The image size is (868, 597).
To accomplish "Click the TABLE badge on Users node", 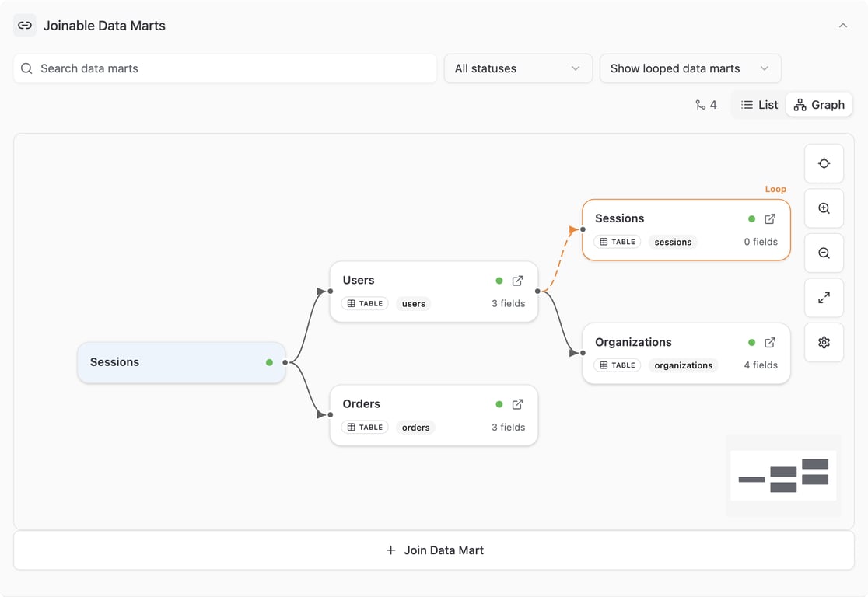I will click(x=365, y=304).
